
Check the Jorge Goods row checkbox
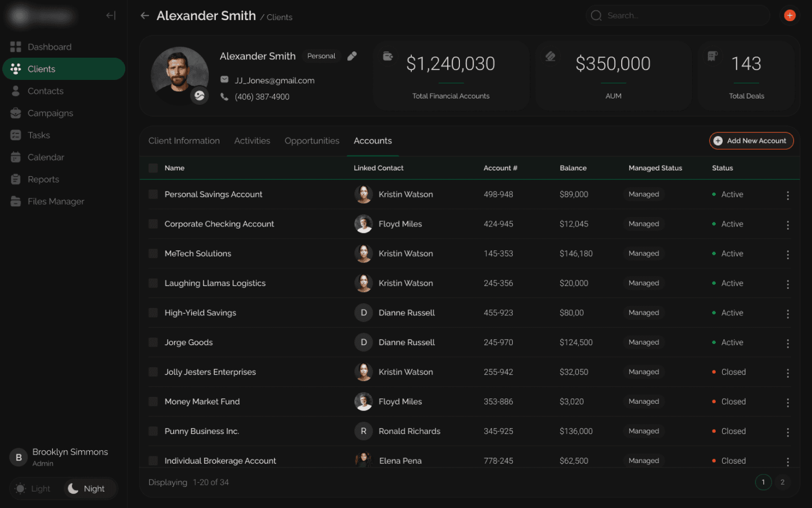(153, 342)
